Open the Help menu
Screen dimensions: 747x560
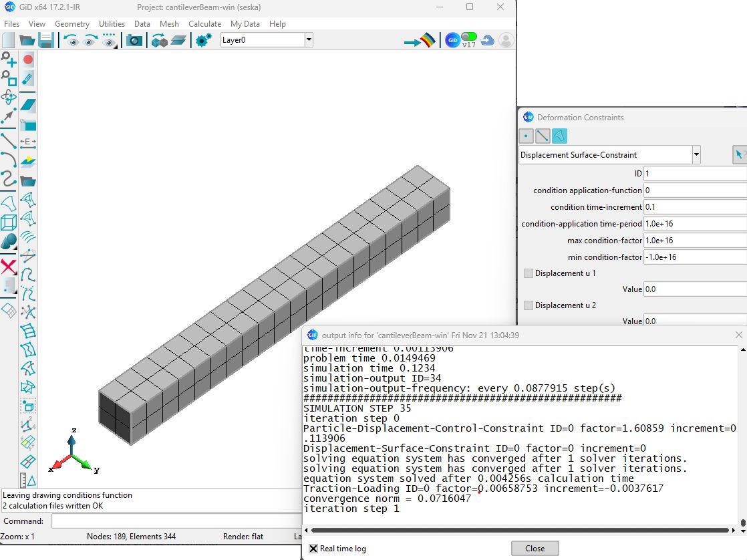(x=277, y=24)
